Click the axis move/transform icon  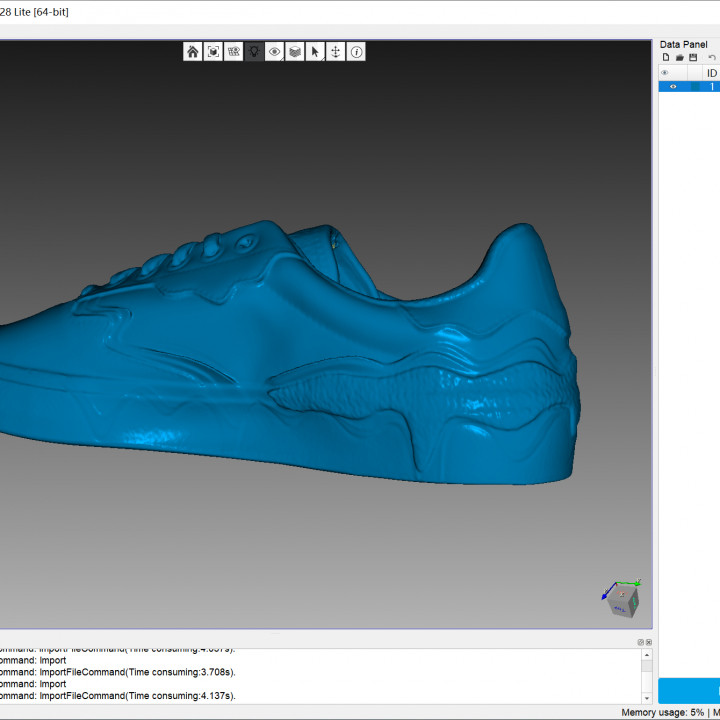coord(336,51)
